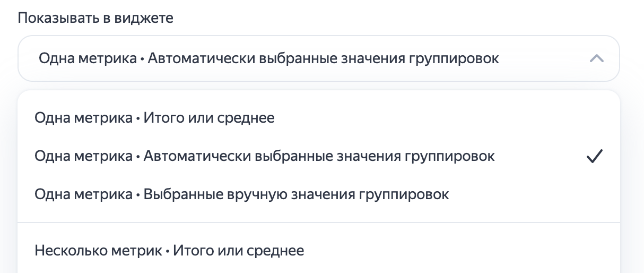644x273 pixels.
Task: Click the selected value text in the combo box
Action: [x=268, y=58]
